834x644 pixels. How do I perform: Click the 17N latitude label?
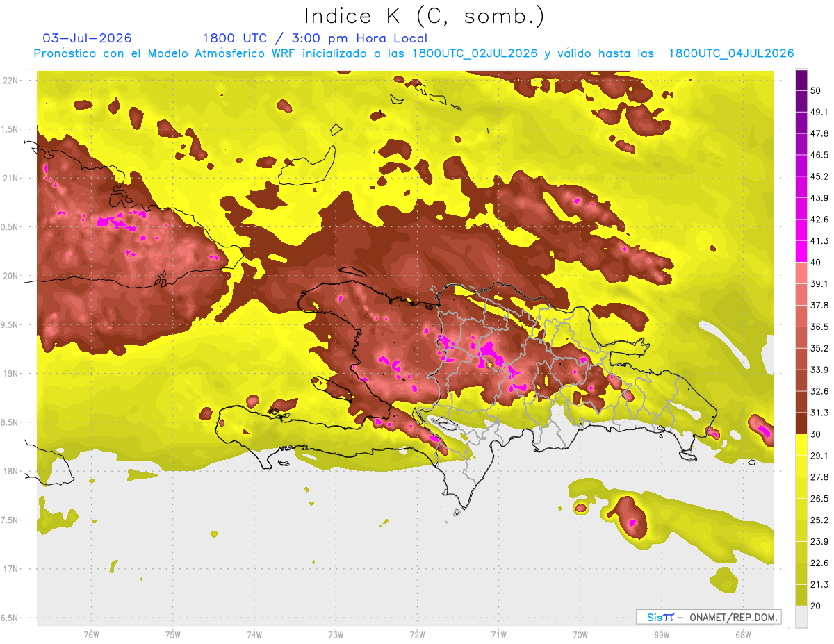12,569
